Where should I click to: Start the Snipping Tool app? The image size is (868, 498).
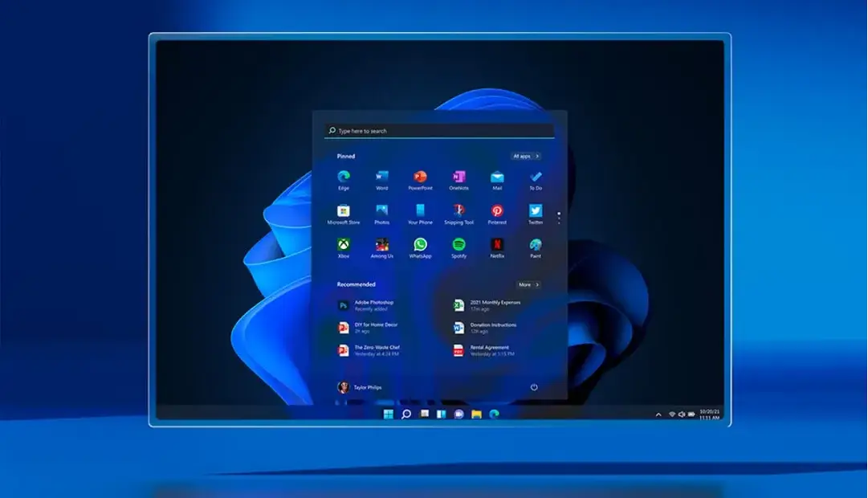[458, 211]
